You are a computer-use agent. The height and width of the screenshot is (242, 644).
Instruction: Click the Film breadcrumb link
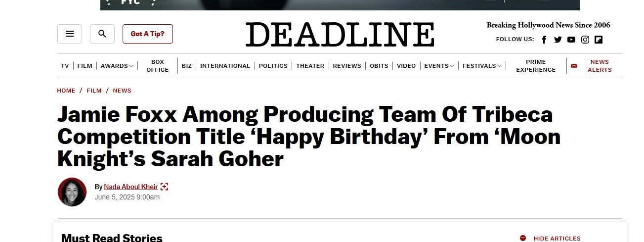94,91
